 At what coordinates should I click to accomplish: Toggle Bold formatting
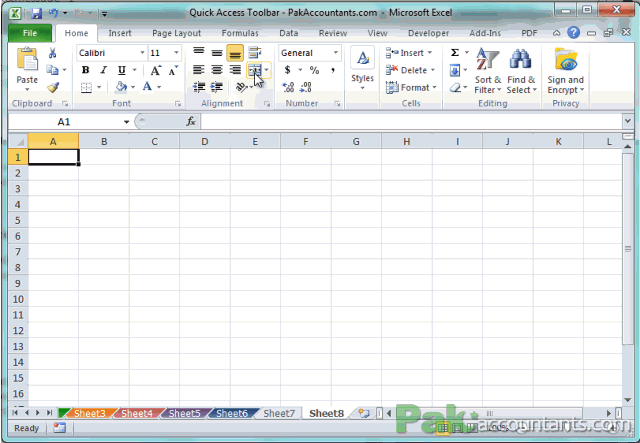[x=85, y=70]
